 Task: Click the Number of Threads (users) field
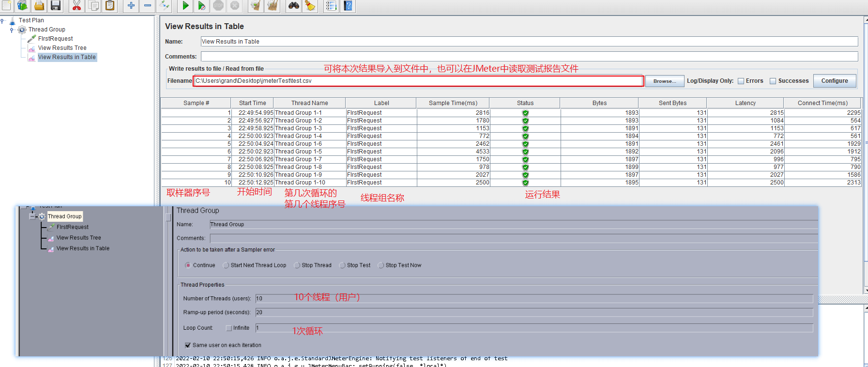tap(534, 299)
